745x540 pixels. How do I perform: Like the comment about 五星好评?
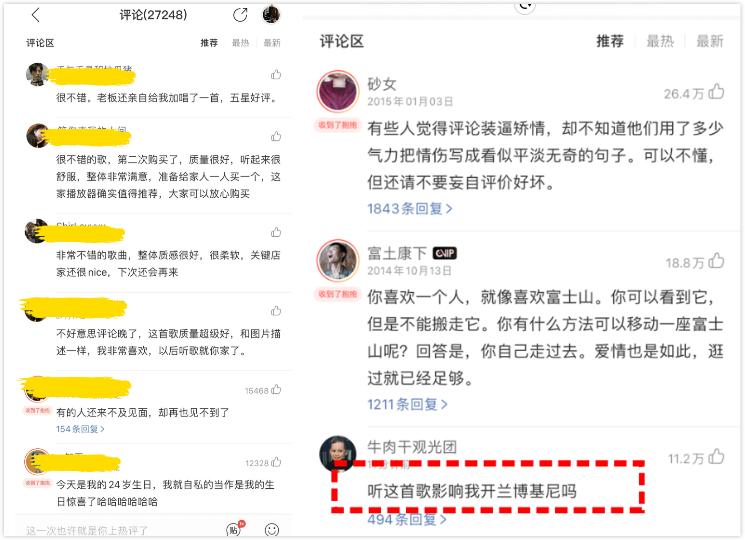coord(276,75)
